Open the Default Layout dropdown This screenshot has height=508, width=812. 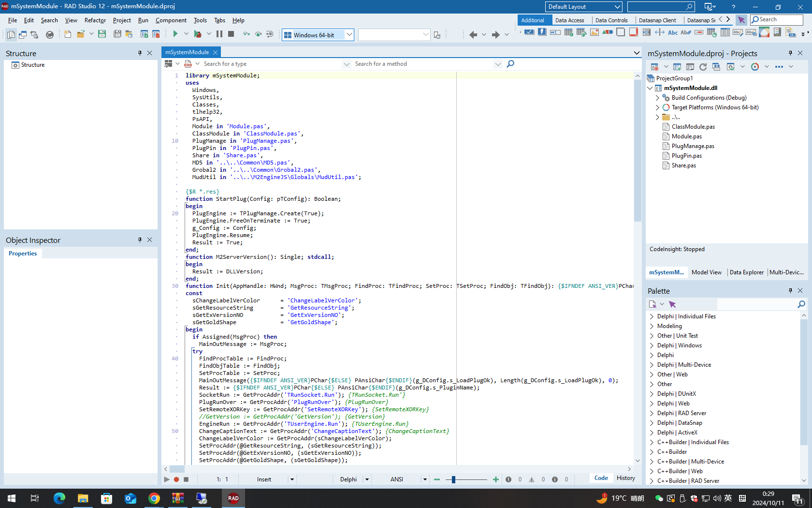tap(617, 7)
